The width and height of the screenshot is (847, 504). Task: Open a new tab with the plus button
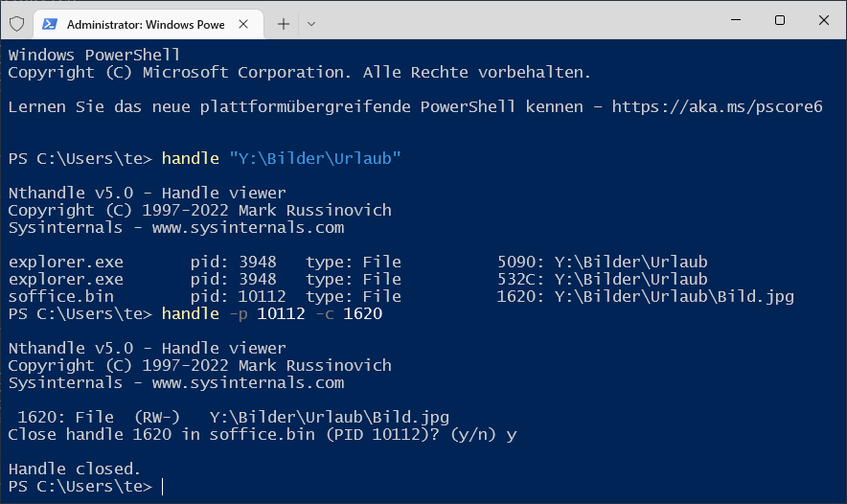[x=283, y=24]
